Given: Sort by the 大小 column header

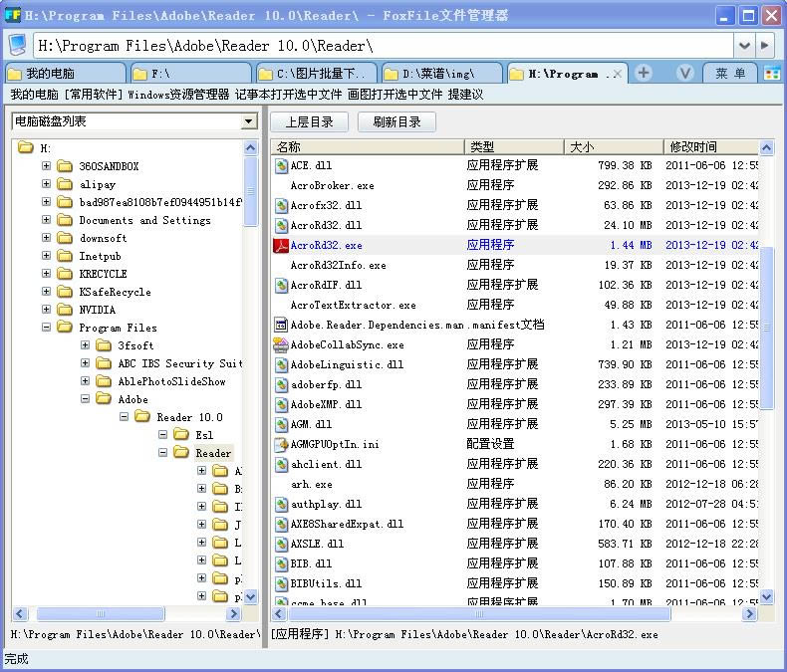Looking at the screenshot, I should click(614, 147).
